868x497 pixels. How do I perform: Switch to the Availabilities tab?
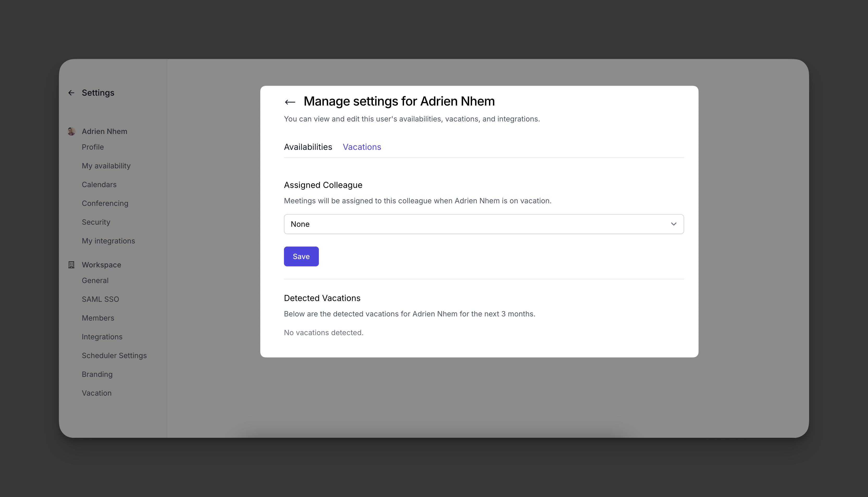[x=308, y=147]
